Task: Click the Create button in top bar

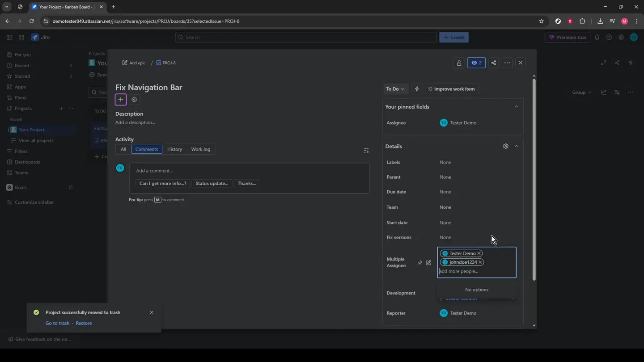Action: coord(454,38)
